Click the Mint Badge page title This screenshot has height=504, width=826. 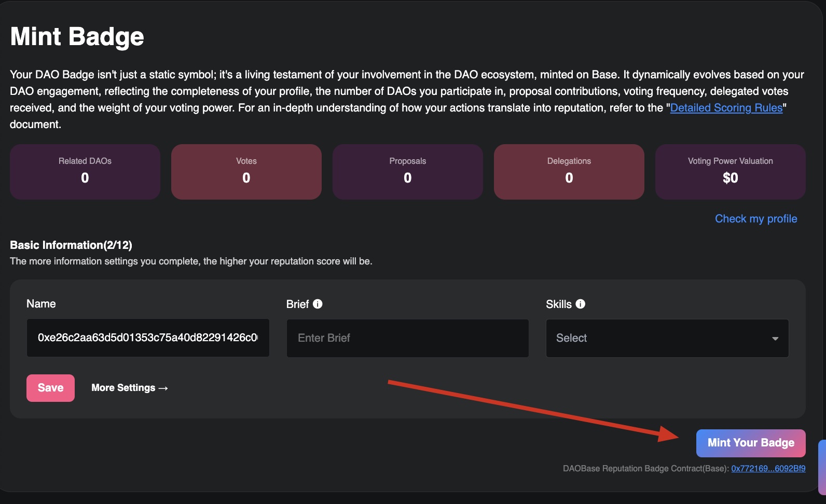click(77, 37)
